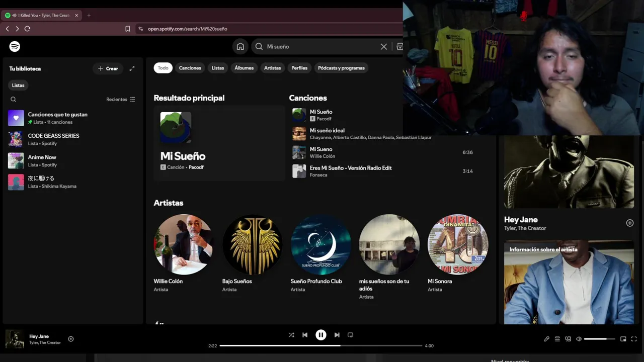
Task: Open Hey Jane title in now-playing panel
Action: pos(521,220)
